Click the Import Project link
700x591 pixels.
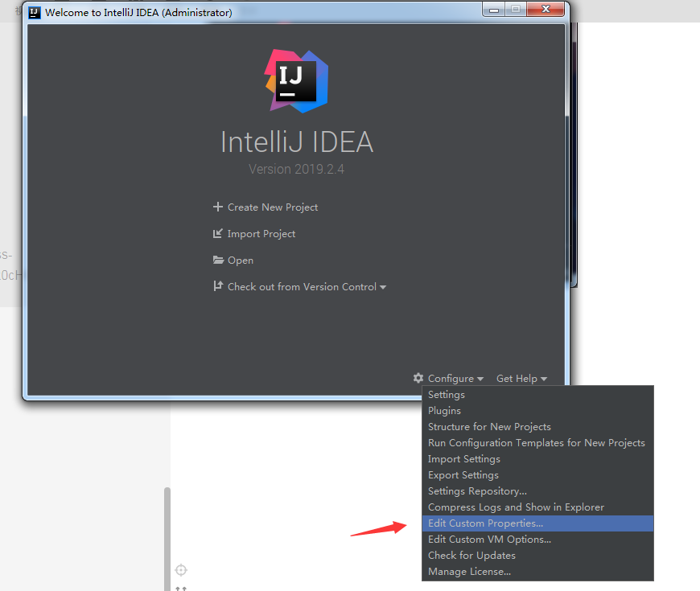(261, 233)
